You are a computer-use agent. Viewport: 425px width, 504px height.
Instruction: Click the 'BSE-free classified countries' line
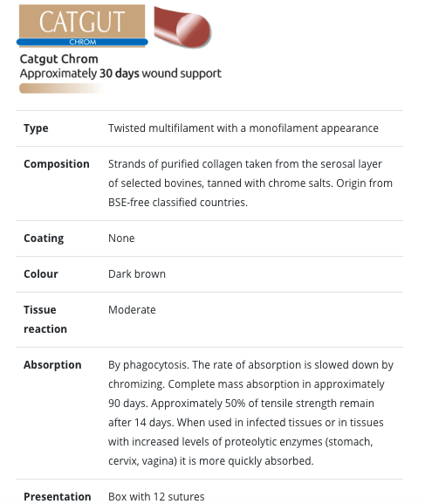(178, 203)
